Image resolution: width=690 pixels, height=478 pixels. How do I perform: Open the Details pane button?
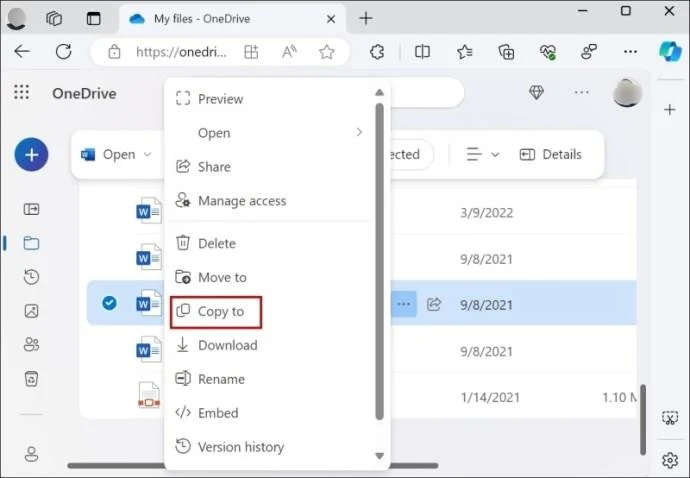point(550,154)
